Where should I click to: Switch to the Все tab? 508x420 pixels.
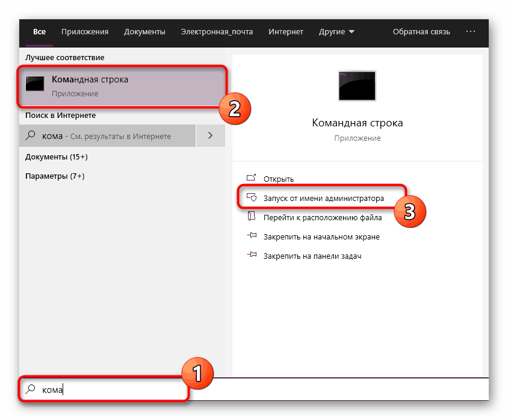coord(39,32)
